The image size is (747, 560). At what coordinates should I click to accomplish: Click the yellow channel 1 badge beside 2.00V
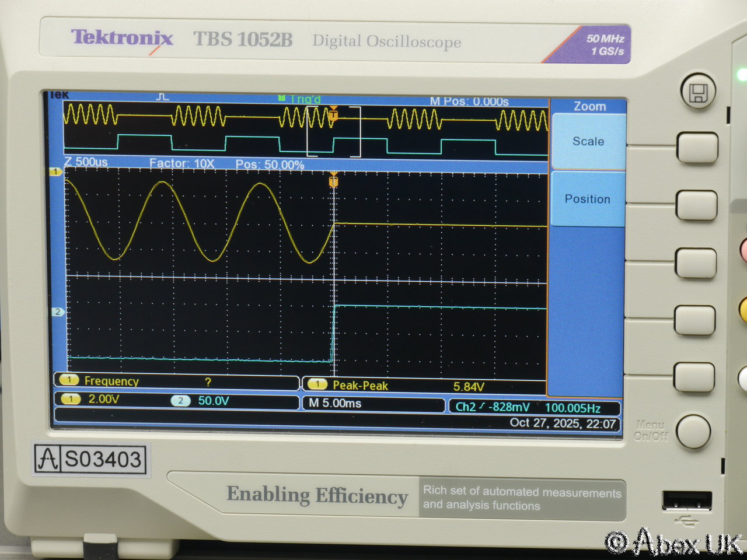click(x=71, y=399)
